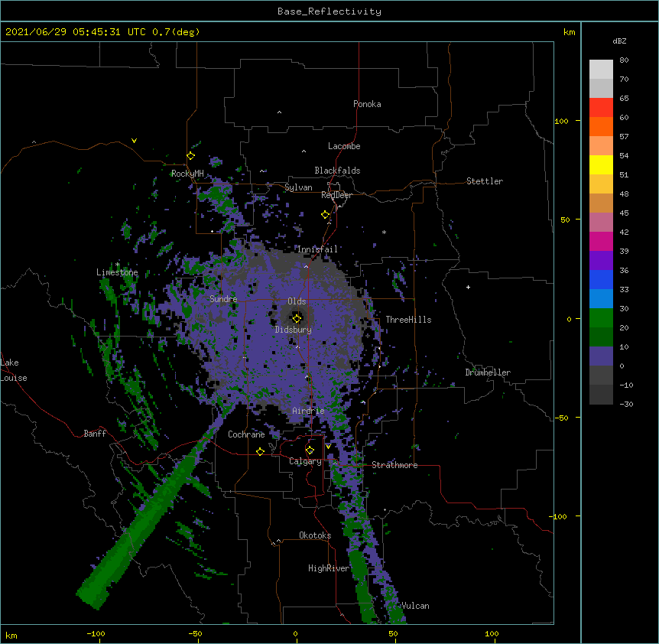Click the yellow diamond marker below Cochrane
Screen dimensions: 659x644
[260, 451]
